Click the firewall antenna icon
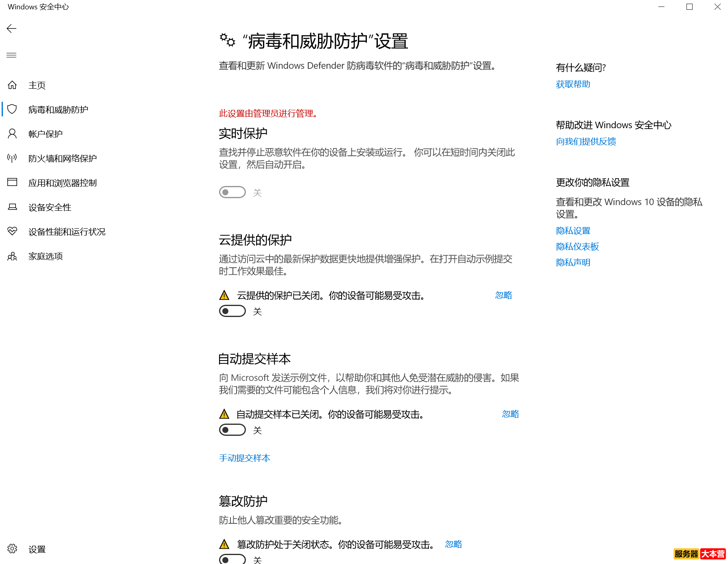 [12, 158]
